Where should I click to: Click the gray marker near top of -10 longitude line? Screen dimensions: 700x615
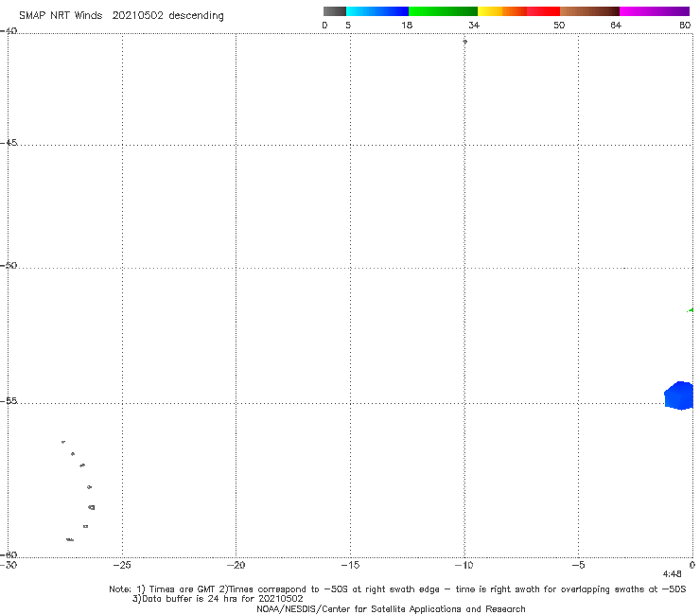(464, 42)
